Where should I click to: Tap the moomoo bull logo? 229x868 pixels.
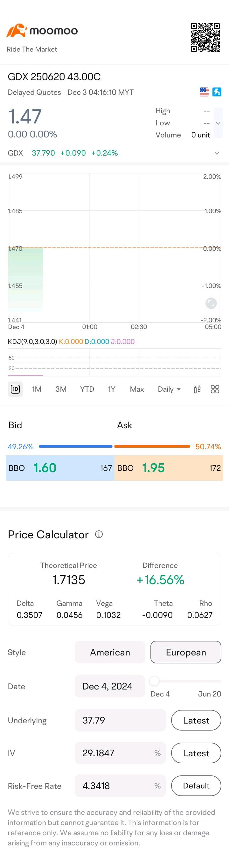pos(17,30)
